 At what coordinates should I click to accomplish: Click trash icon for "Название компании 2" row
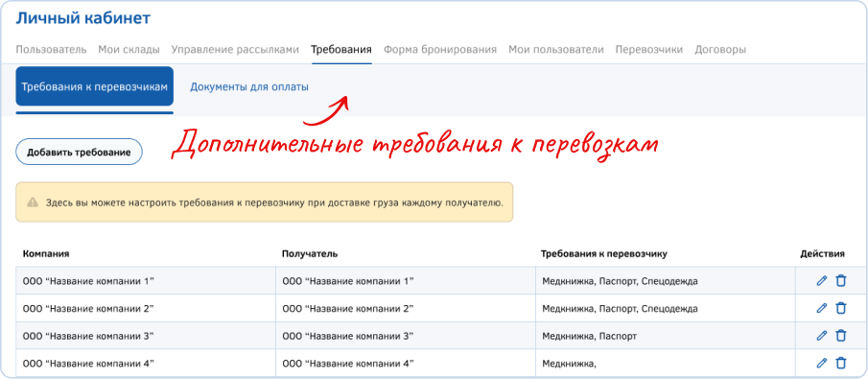coord(840,308)
